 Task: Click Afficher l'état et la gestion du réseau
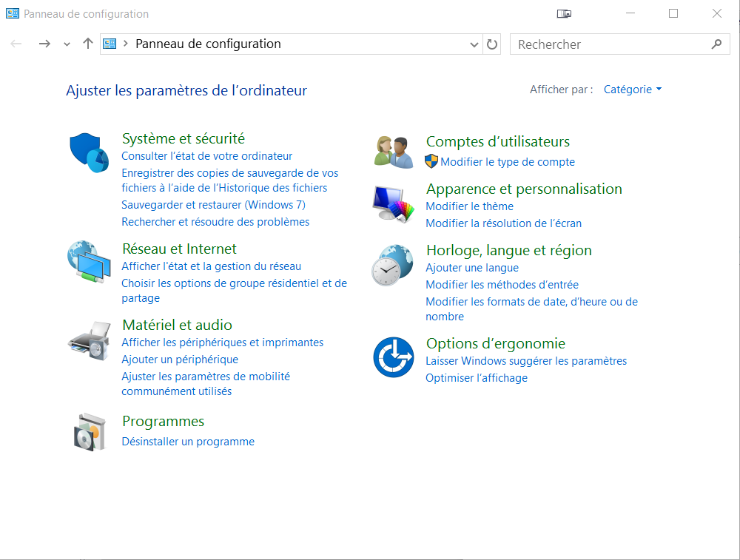(x=211, y=266)
